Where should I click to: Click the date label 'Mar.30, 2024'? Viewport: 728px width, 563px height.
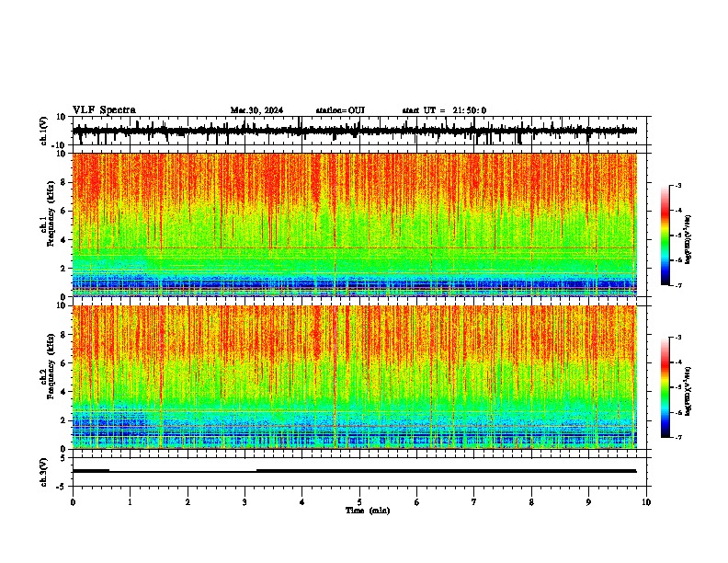pyautogui.click(x=256, y=110)
